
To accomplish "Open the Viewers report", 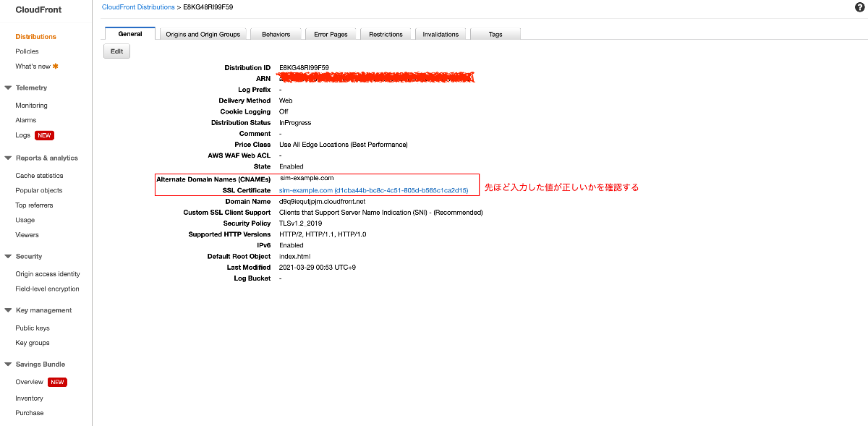I will 27,235.
